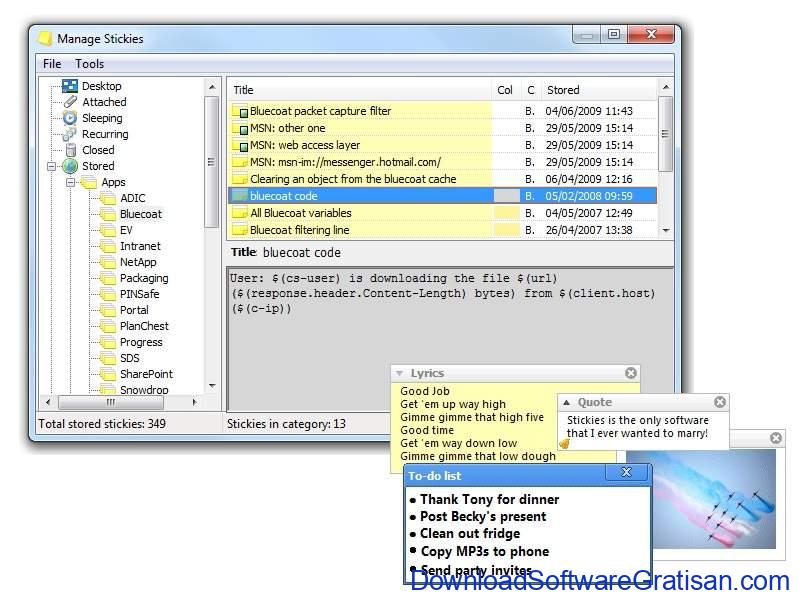Sort list by C column header

point(531,90)
